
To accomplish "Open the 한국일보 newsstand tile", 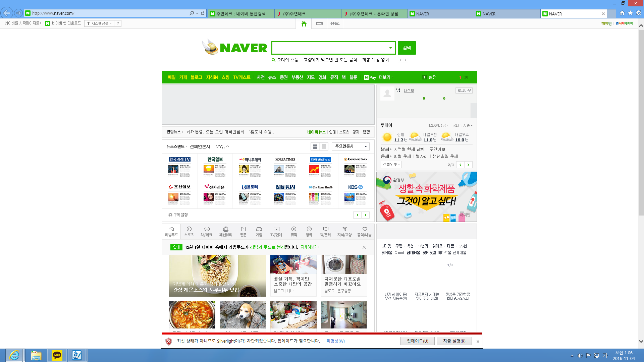I will click(215, 167).
